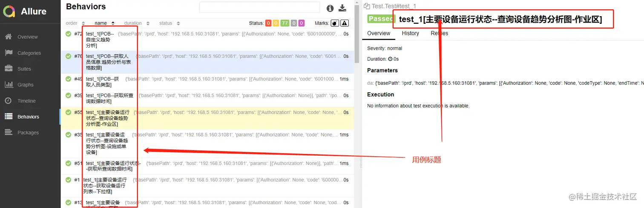Toggle the passed status filter showing 77
The width and height of the screenshot is (644, 208).
pyautogui.click(x=285, y=23)
